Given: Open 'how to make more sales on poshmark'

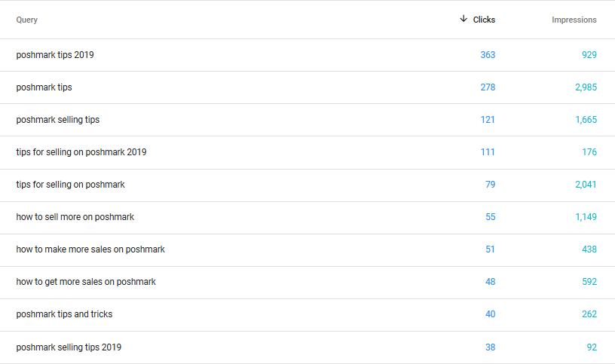Looking at the screenshot, I should pos(90,249).
